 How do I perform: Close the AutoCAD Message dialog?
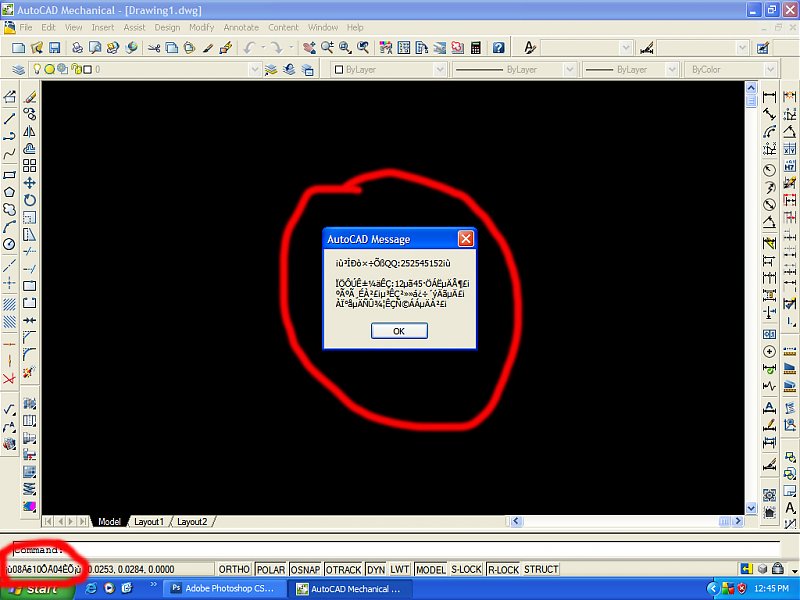(465, 239)
